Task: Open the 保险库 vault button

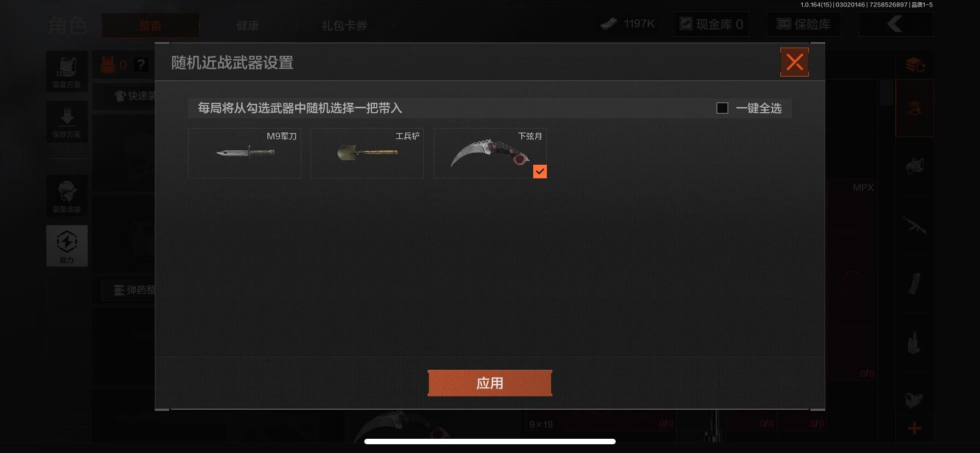Action: (803, 24)
